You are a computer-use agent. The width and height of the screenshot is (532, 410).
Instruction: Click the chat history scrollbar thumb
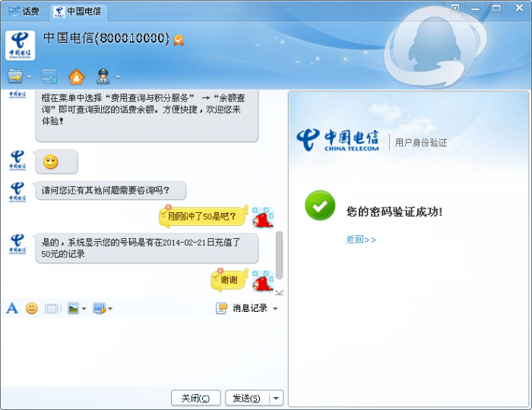[x=279, y=255]
